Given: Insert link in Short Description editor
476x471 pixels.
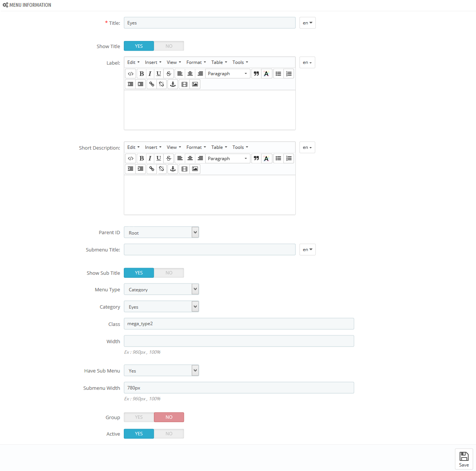Looking at the screenshot, I should [152, 169].
